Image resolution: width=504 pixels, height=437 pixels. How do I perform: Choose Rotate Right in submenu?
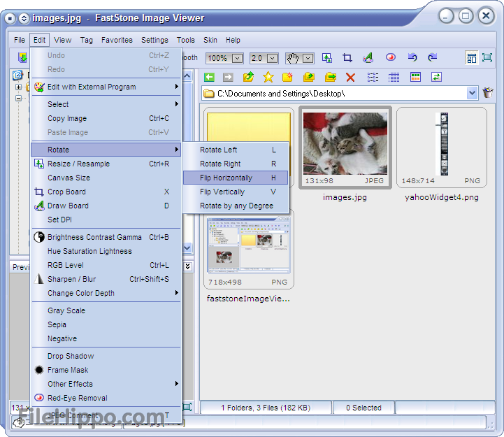[236, 164]
